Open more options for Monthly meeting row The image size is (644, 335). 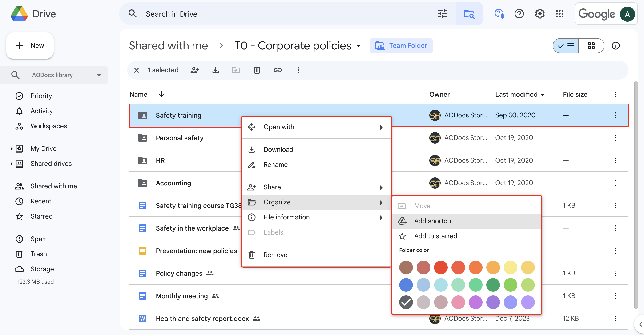tap(616, 296)
